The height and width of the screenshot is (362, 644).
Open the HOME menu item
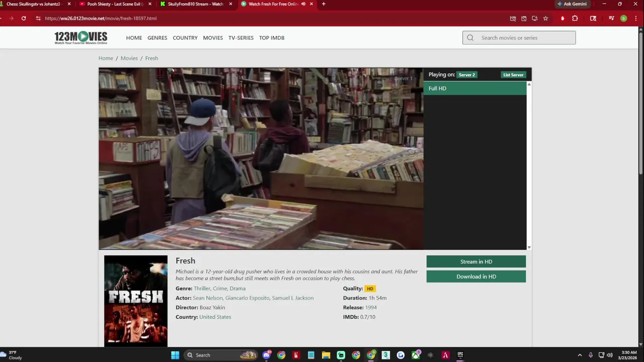134,38
